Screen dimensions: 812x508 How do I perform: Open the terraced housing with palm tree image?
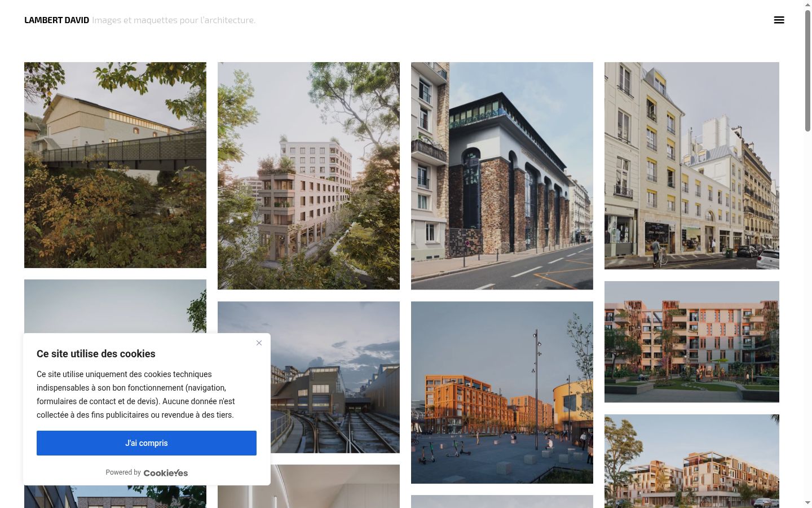point(692,461)
